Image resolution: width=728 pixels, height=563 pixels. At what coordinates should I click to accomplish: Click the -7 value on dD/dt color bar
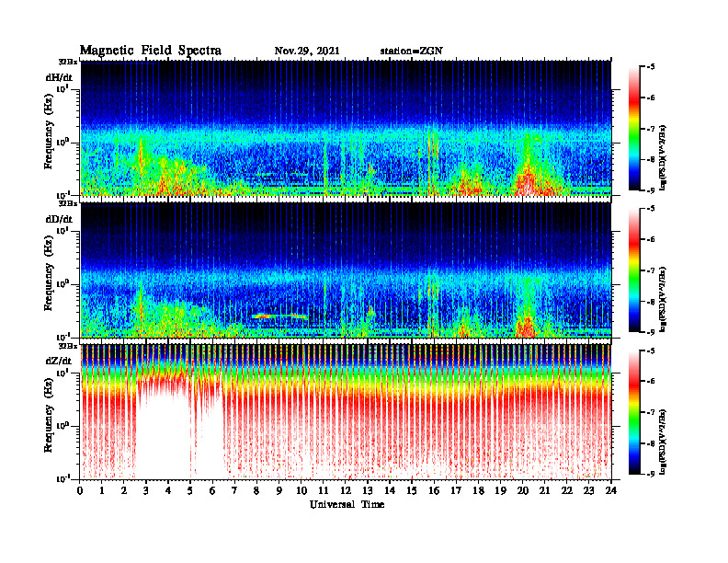coord(651,270)
